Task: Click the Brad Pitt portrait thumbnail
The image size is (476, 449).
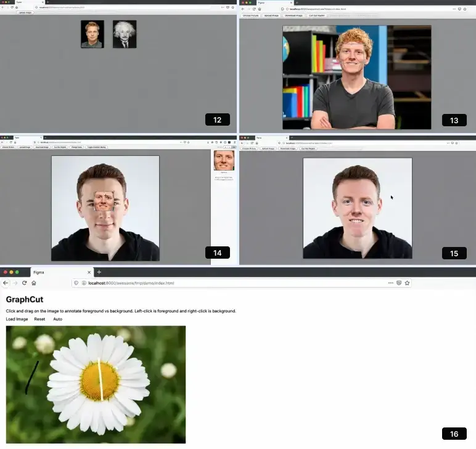Action: (92, 34)
